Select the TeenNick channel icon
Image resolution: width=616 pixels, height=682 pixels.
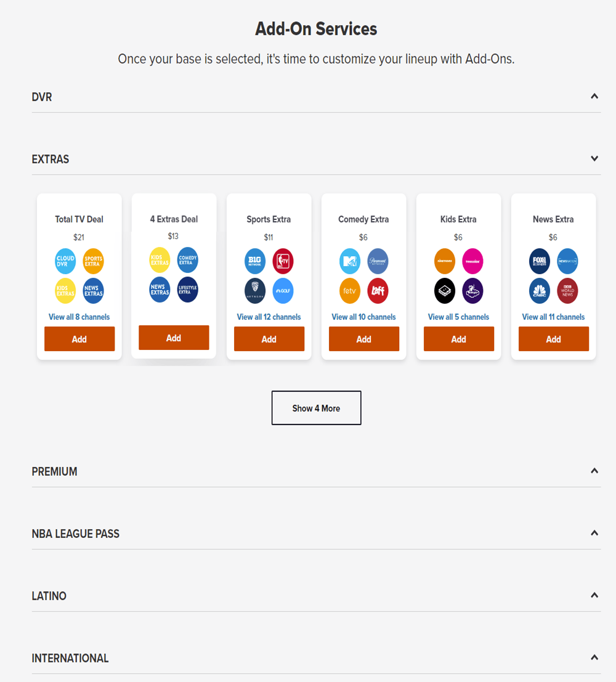pyautogui.click(x=473, y=262)
